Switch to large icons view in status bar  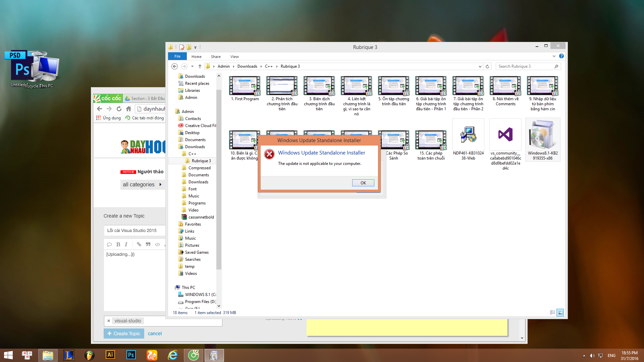[560, 312]
